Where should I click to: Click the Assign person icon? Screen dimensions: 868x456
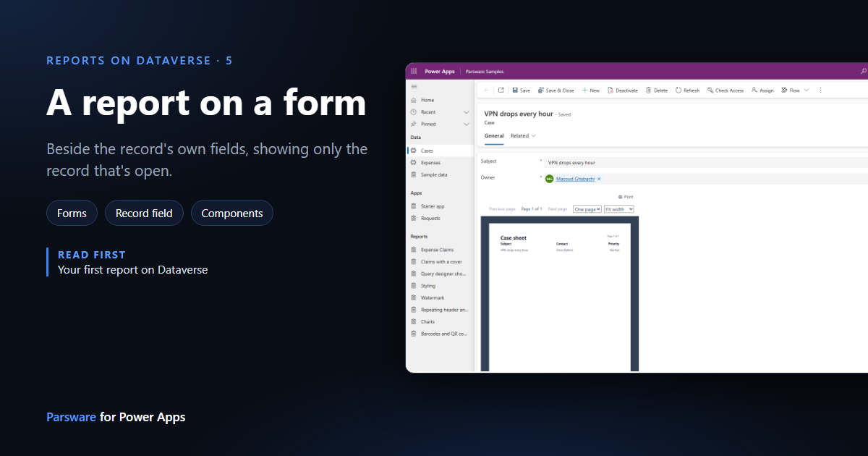point(754,90)
